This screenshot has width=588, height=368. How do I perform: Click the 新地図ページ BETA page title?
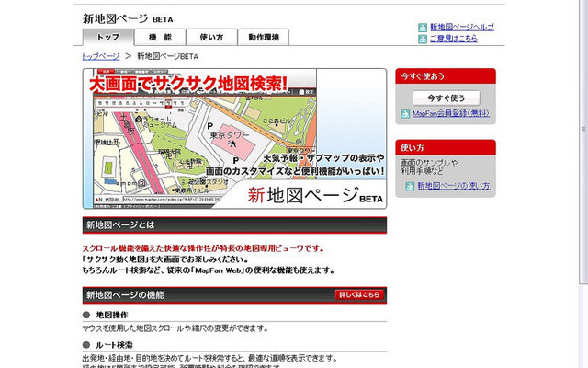[128, 18]
